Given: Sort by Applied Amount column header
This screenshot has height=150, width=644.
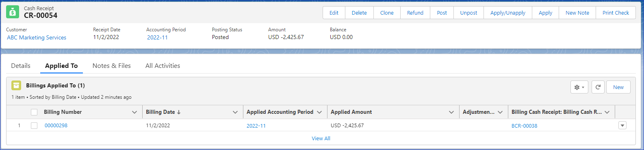Looking at the screenshot, I should [351, 112].
